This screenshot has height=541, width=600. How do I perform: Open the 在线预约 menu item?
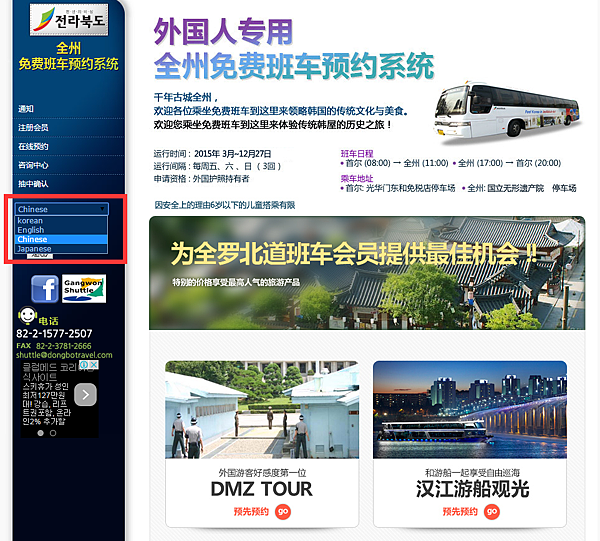[33, 147]
